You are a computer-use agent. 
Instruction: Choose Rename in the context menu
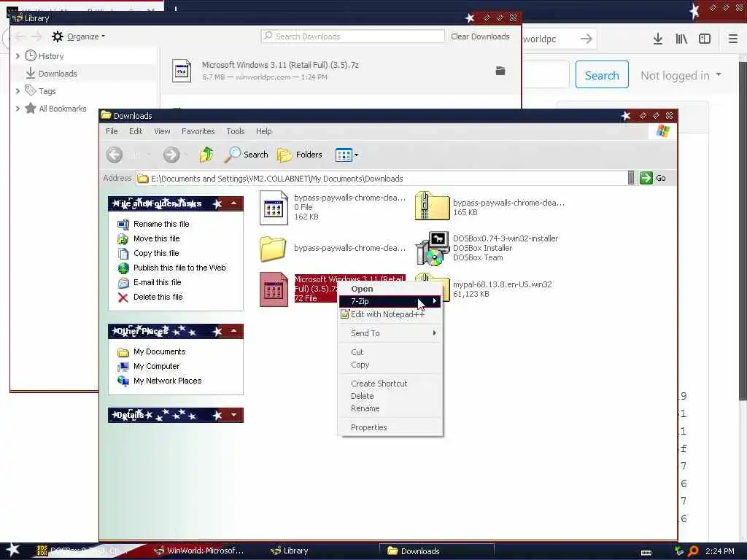(x=390, y=408)
